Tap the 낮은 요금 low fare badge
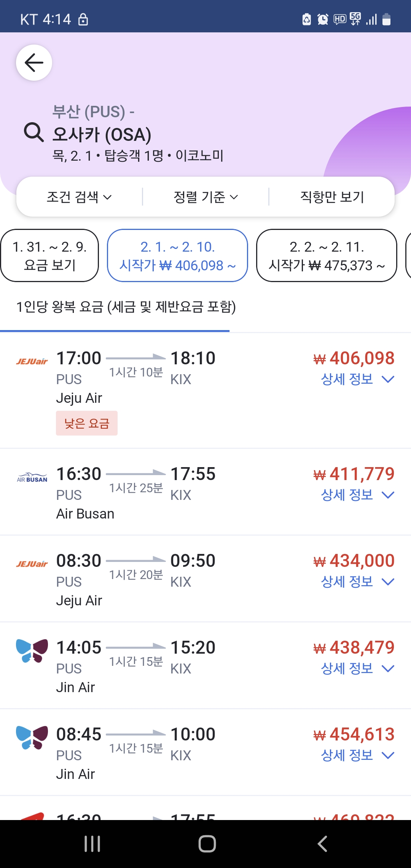This screenshot has height=868, width=411. point(87,423)
